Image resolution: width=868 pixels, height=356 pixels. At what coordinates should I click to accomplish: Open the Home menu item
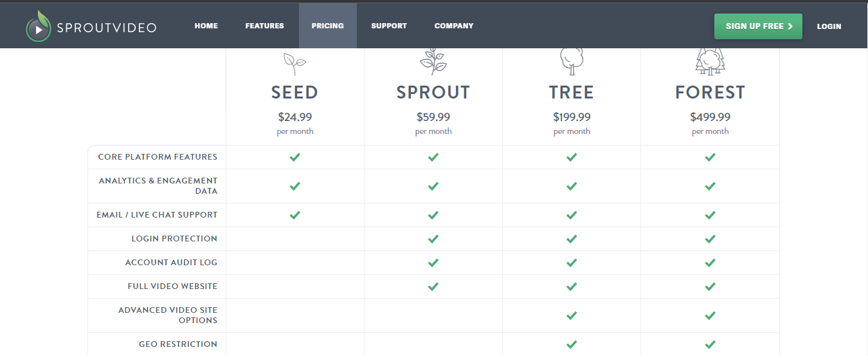pyautogui.click(x=206, y=26)
